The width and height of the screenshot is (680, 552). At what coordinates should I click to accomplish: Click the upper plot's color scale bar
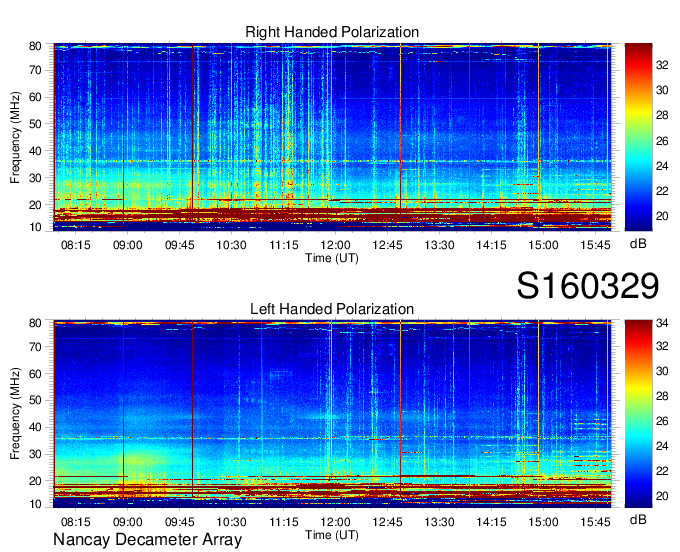[638, 137]
